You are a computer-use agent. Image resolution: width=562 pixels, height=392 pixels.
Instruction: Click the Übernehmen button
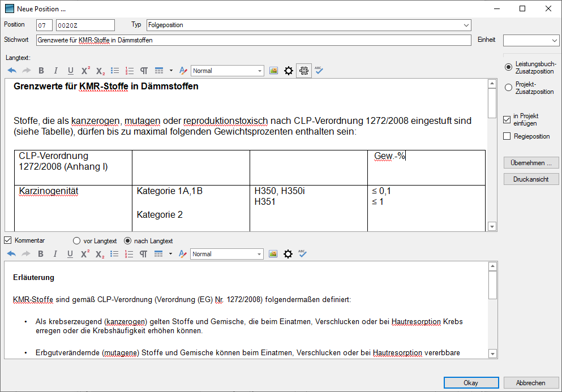pos(531,163)
